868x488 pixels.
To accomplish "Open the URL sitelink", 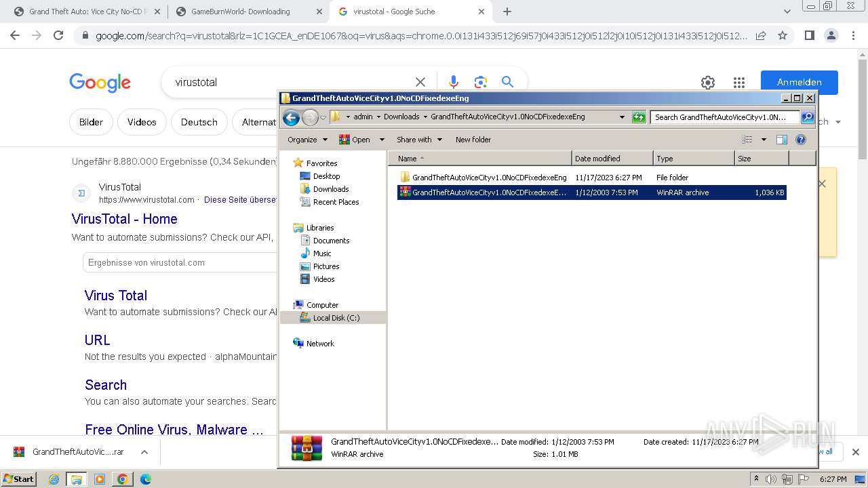I will 98,340.
